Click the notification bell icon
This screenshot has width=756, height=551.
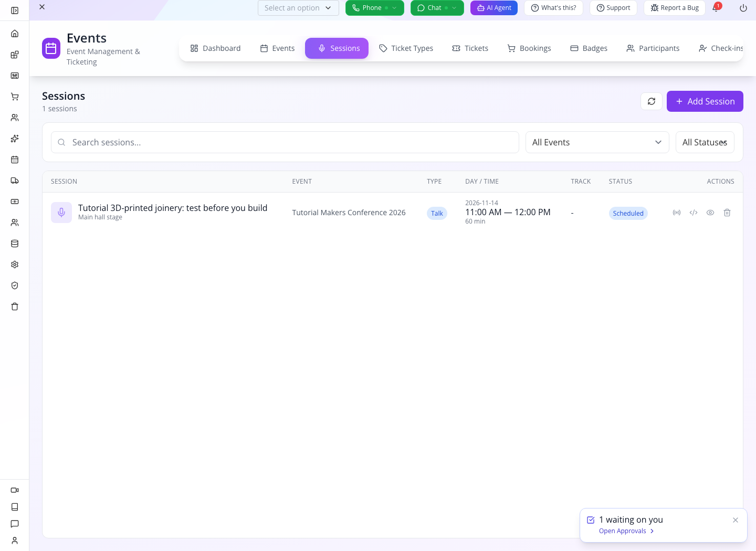[716, 8]
